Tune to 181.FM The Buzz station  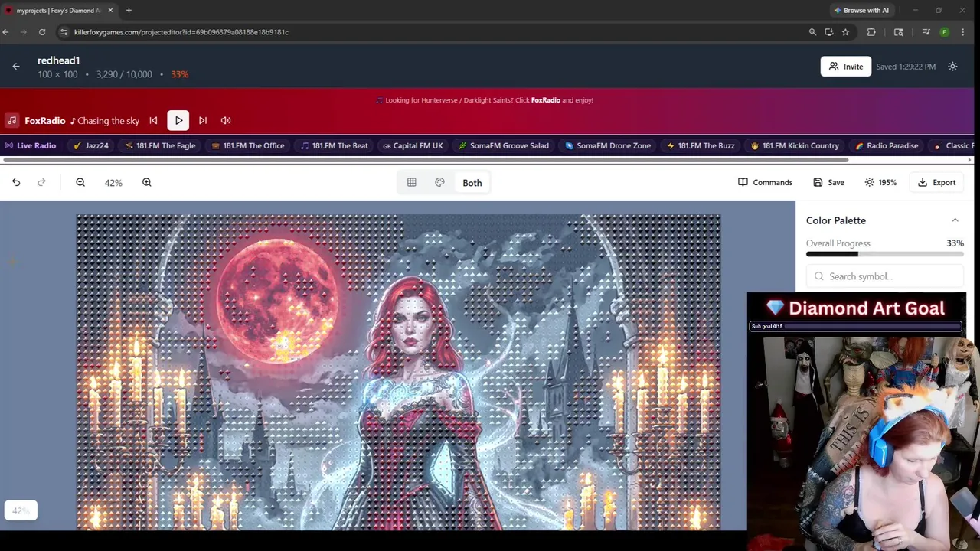coord(701,145)
